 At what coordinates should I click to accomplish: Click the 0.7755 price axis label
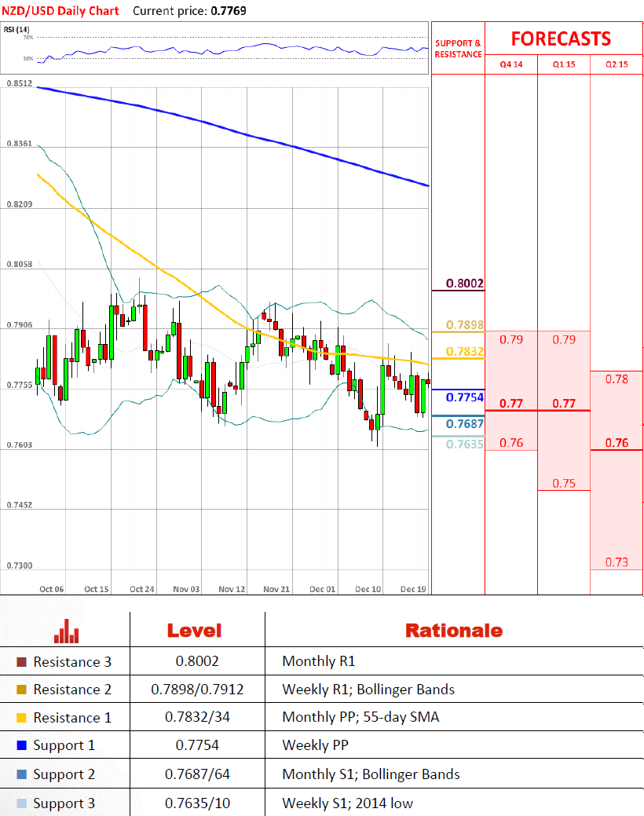pyautogui.click(x=20, y=385)
